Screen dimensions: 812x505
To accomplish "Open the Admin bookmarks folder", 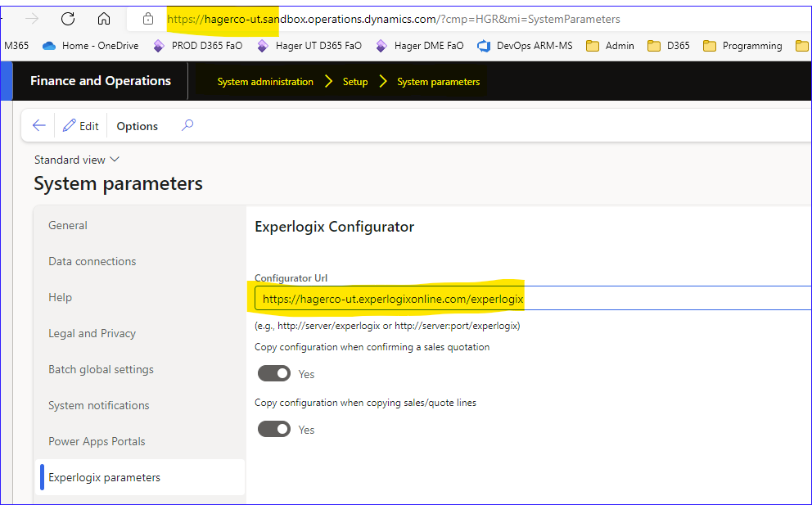I will (x=610, y=46).
